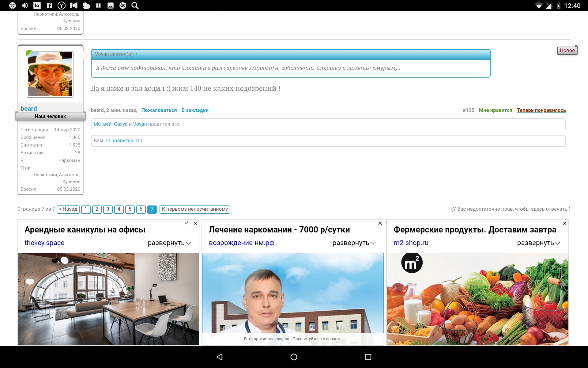Expand 'развернуть' on m2-shop.ru ad

[539, 243]
